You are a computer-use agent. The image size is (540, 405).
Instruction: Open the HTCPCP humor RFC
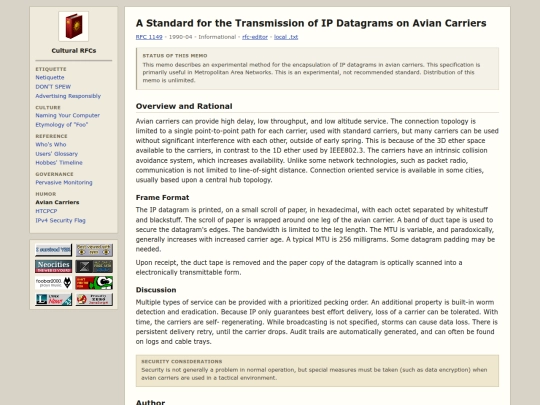[46, 211]
